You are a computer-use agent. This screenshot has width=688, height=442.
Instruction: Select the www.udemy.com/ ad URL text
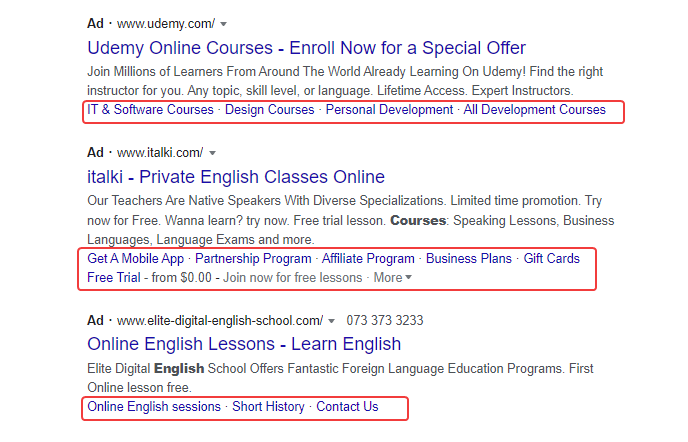[166, 24]
